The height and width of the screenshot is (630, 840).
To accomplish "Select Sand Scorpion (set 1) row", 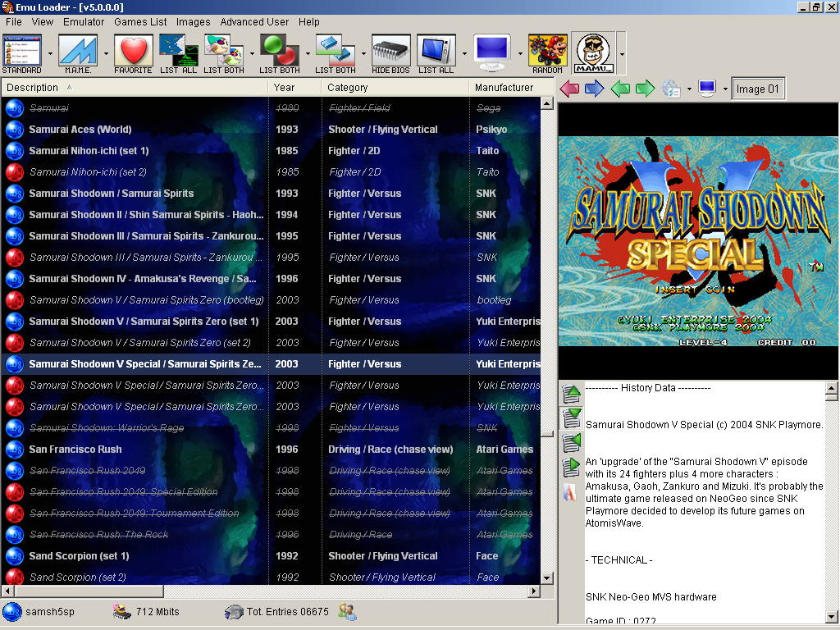I will coord(271,556).
